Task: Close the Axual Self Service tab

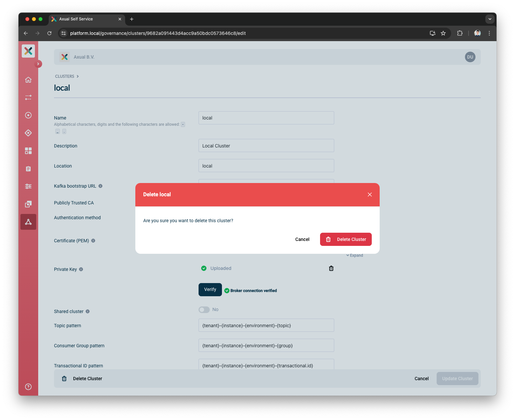Action: point(120,19)
